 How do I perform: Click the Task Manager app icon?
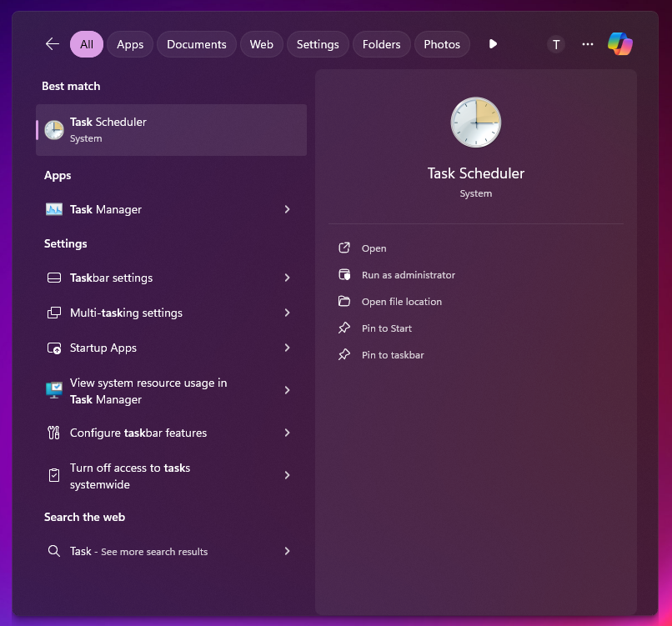tap(54, 209)
